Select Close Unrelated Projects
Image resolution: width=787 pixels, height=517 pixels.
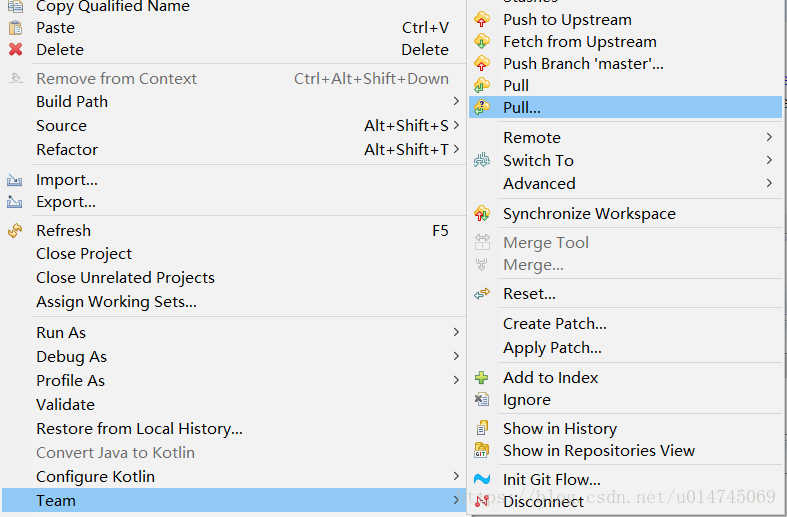coord(234,278)
